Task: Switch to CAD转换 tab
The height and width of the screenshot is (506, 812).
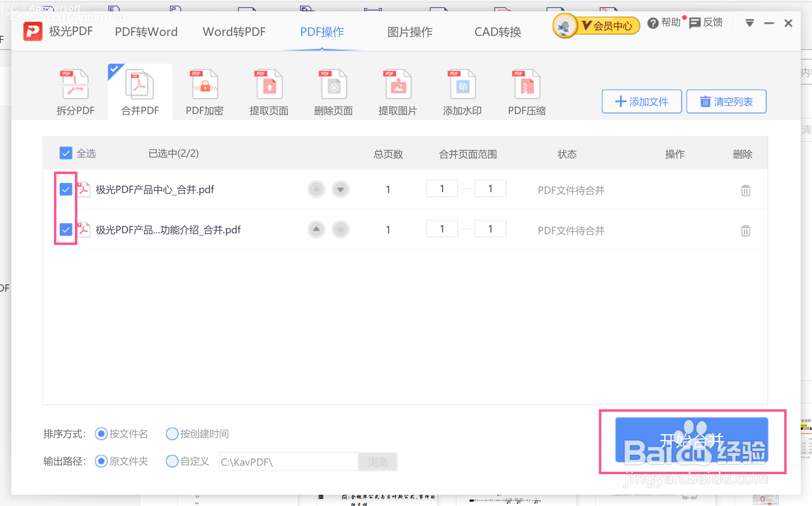Action: [x=498, y=32]
